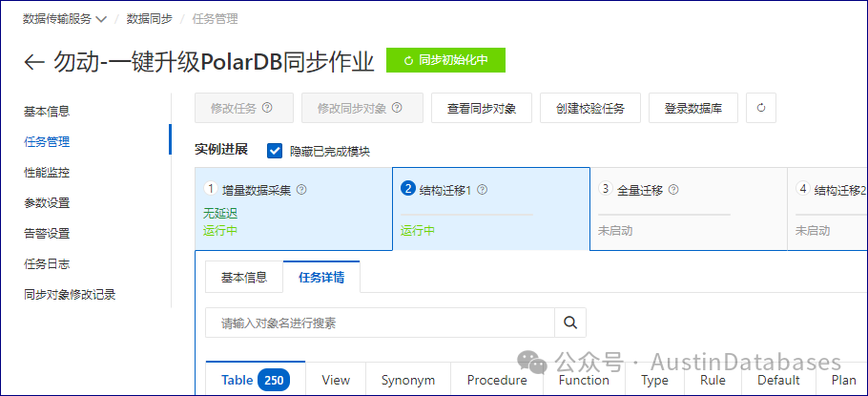The height and width of the screenshot is (396, 868).
Task: Open 性能监控 in the sidebar
Action: (x=47, y=173)
